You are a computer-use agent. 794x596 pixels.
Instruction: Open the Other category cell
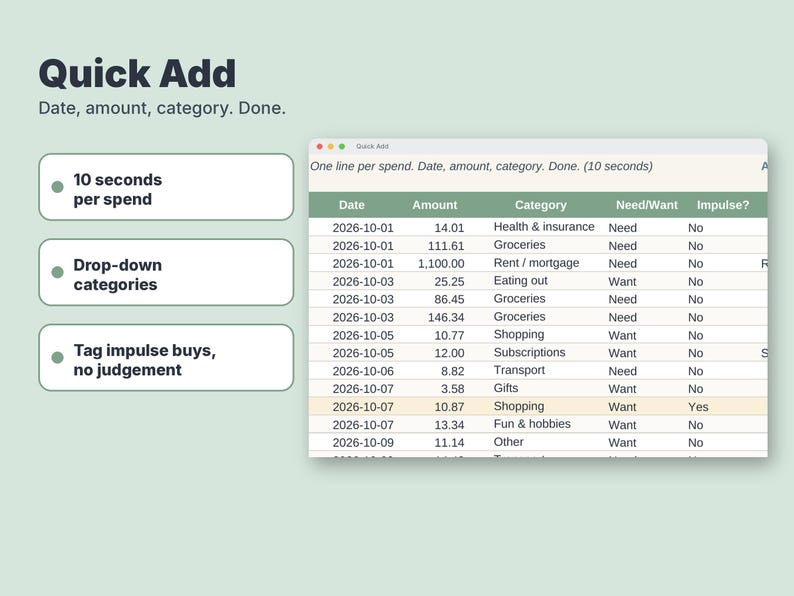508,442
